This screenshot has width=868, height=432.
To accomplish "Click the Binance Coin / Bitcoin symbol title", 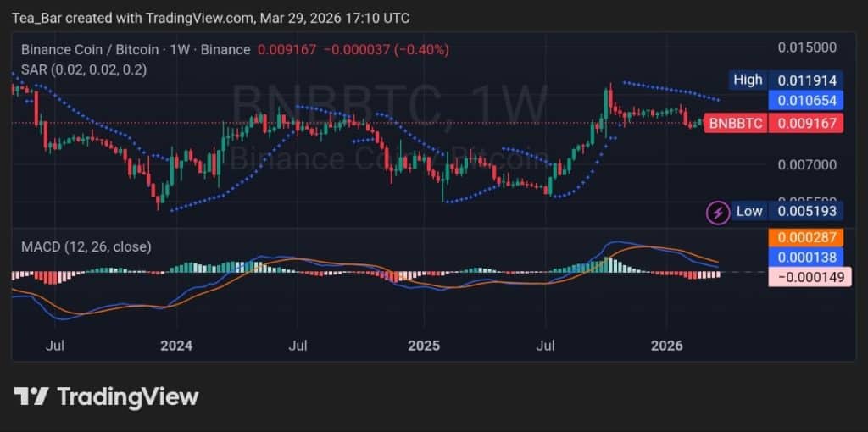I will [136, 50].
